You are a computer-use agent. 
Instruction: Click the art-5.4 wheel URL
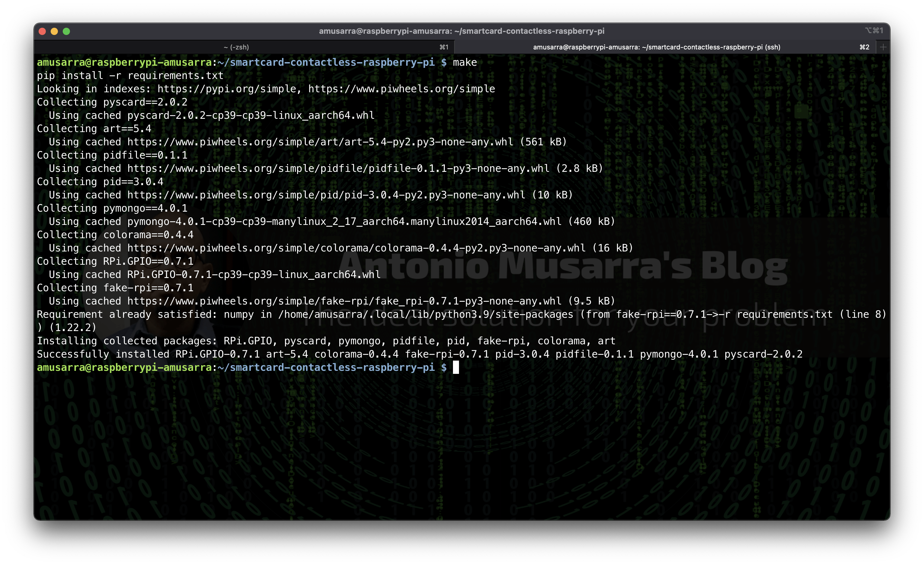(320, 142)
